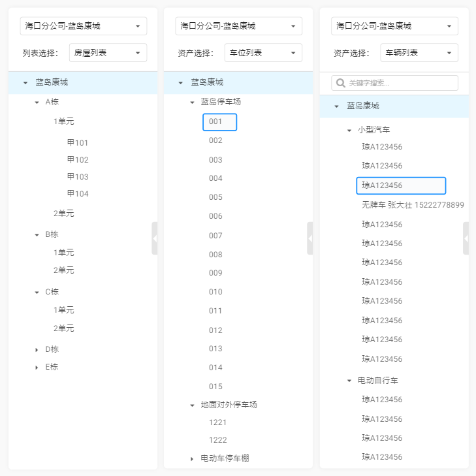Select parking space 008
476x476 pixels.
(x=215, y=254)
